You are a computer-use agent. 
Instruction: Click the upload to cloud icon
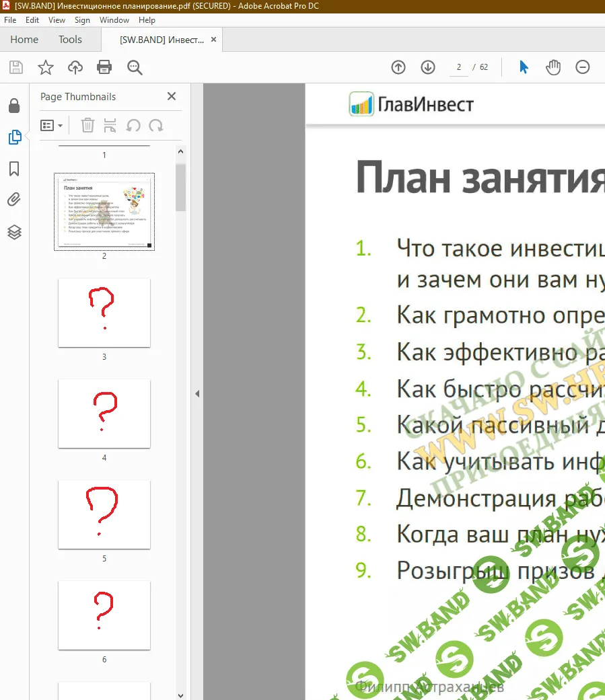click(x=75, y=67)
